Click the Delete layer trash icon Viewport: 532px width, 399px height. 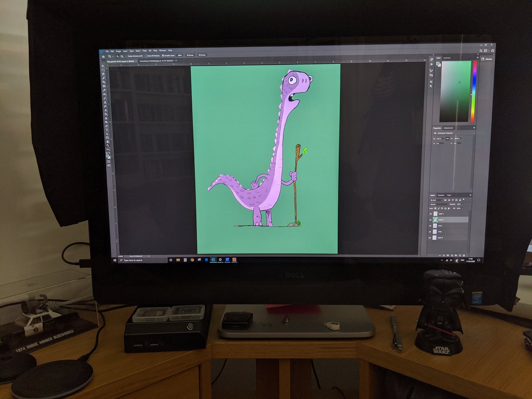464,255
